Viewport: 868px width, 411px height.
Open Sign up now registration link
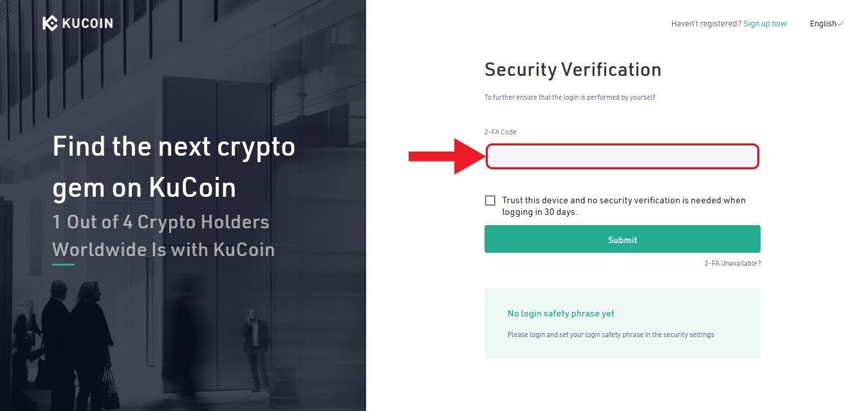pos(765,23)
